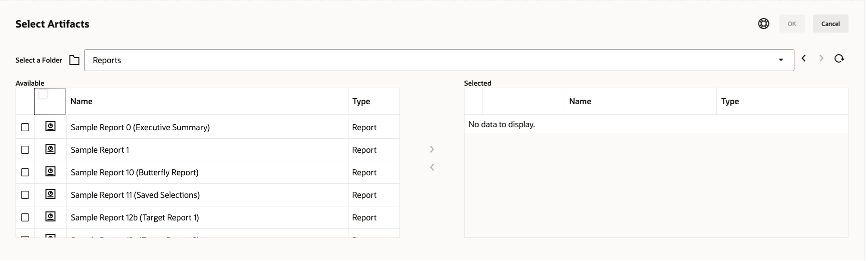Click report icon for Sample Report 1

[51, 149]
